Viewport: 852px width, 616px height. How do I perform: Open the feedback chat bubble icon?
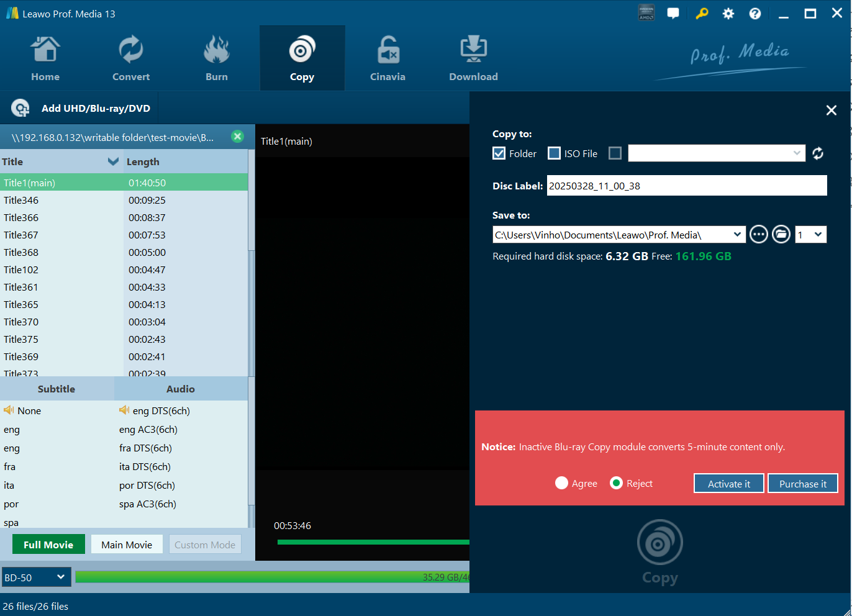pyautogui.click(x=673, y=13)
